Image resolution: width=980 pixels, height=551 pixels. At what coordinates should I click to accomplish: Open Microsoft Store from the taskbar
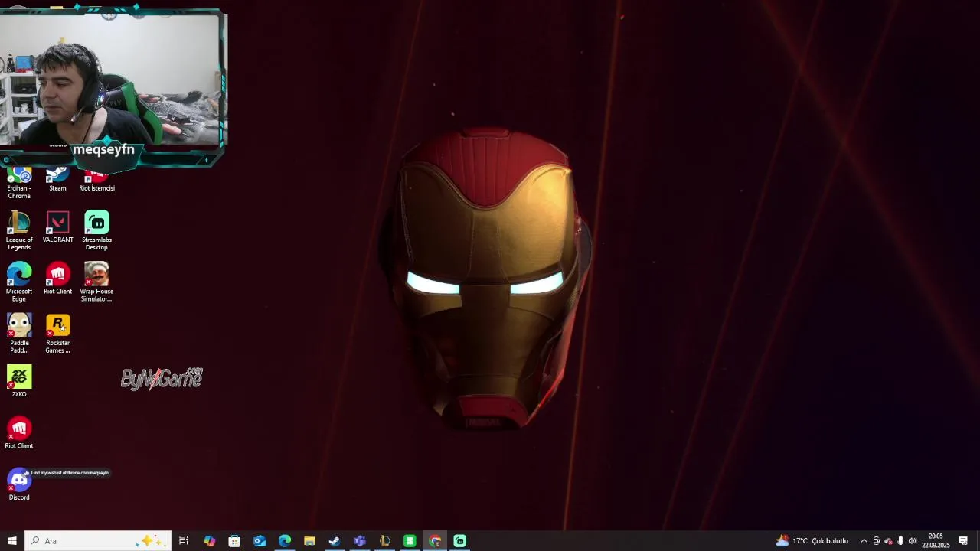pyautogui.click(x=234, y=541)
